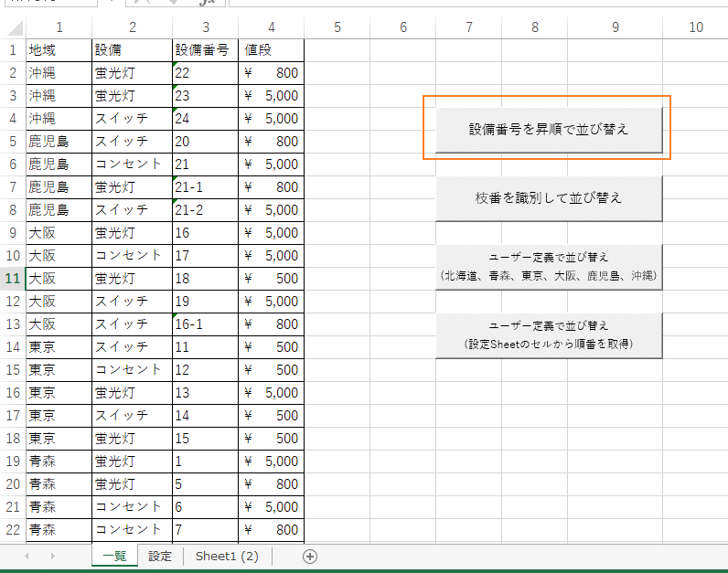728x573 pixels.
Task: Select 鹿児島 cell in row 5
Action: click(x=59, y=141)
